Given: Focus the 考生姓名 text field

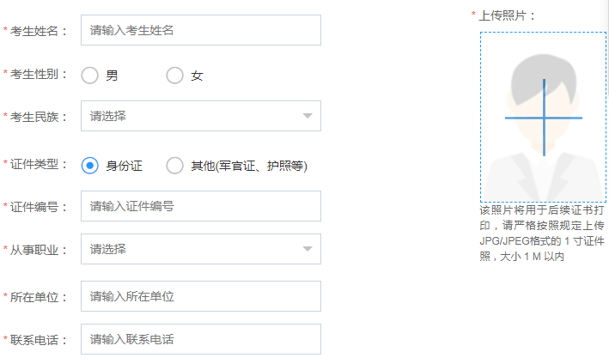Looking at the screenshot, I should point(200,30).
